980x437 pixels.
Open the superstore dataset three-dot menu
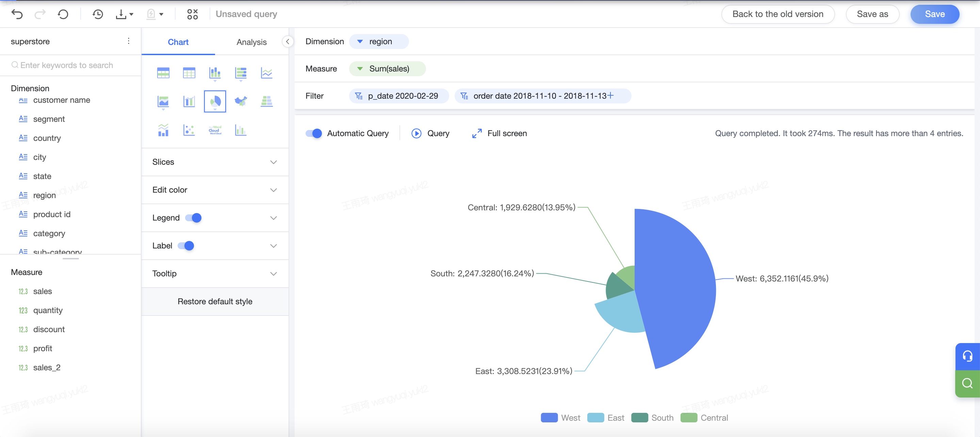click(129, 41)
